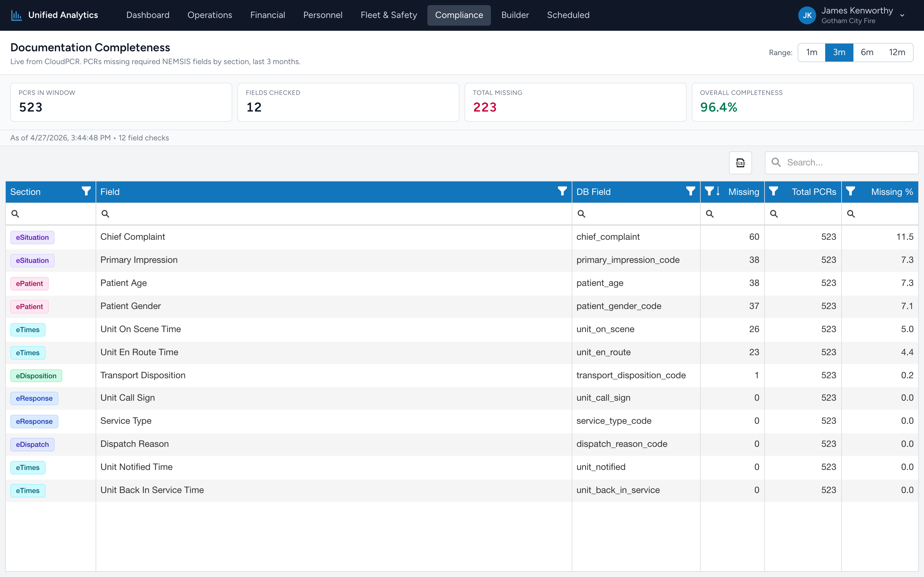Open the Missing % column filter icon
Image resolution: width=924 pixels, height=577 pixels.
click(x=850, y=191)
